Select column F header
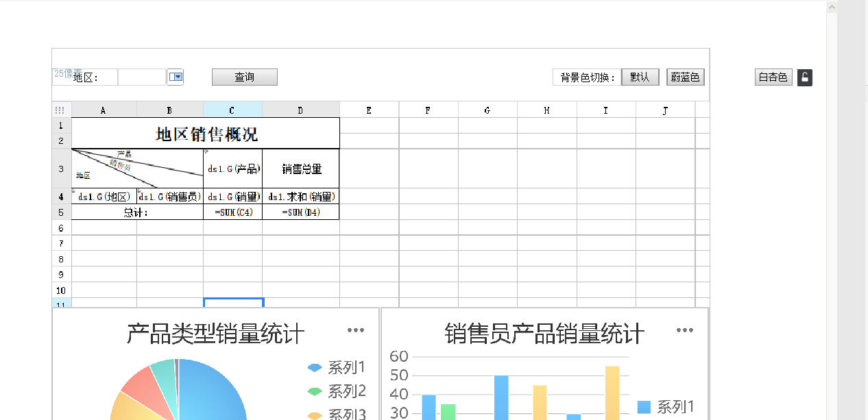The width and height of the screenshot is (868, 420). 429,110
